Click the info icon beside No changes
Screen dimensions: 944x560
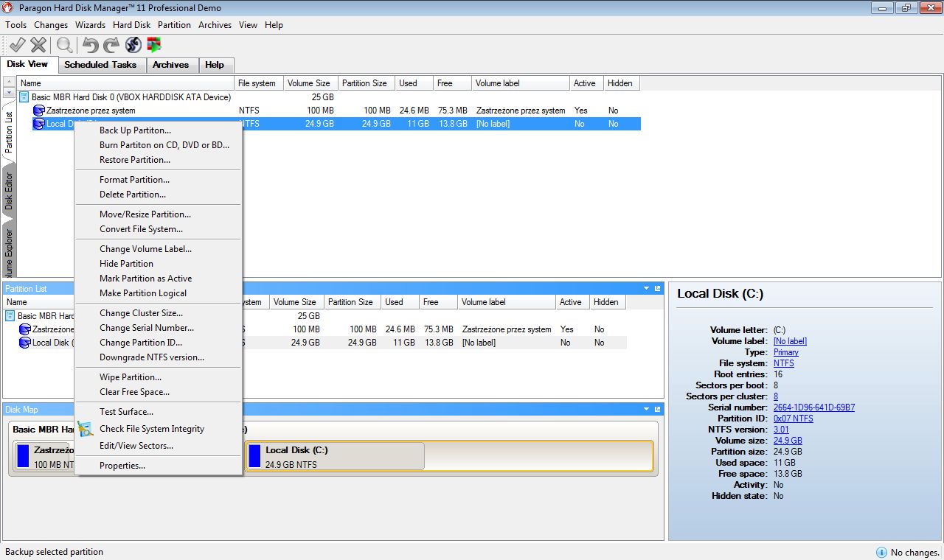(881, 552)
